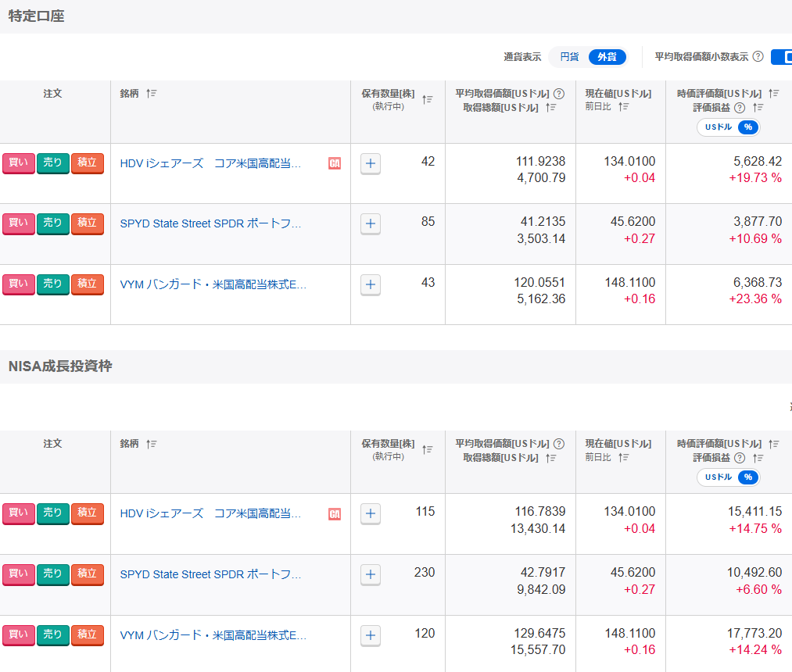Sort by 時価評価額 in the 特定口座 table
The image size is (792, 672).
pos(773,93)
